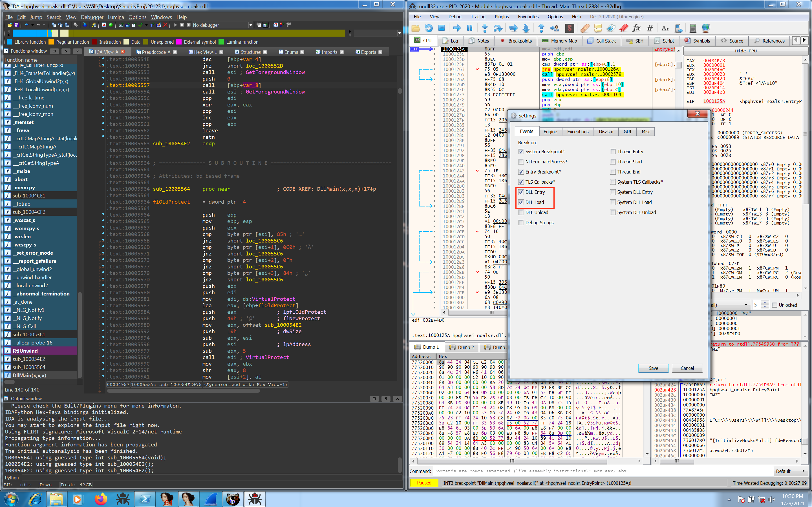Click the fx functions icon
This screenshot has height=507, width=812.
[636, 28]
